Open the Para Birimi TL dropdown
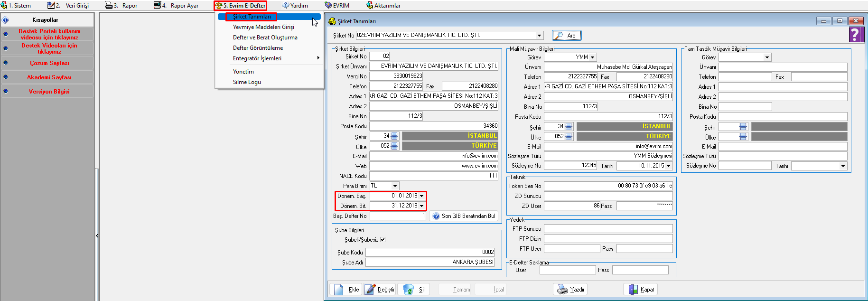868x301 pixels. [x=395, y=186]
